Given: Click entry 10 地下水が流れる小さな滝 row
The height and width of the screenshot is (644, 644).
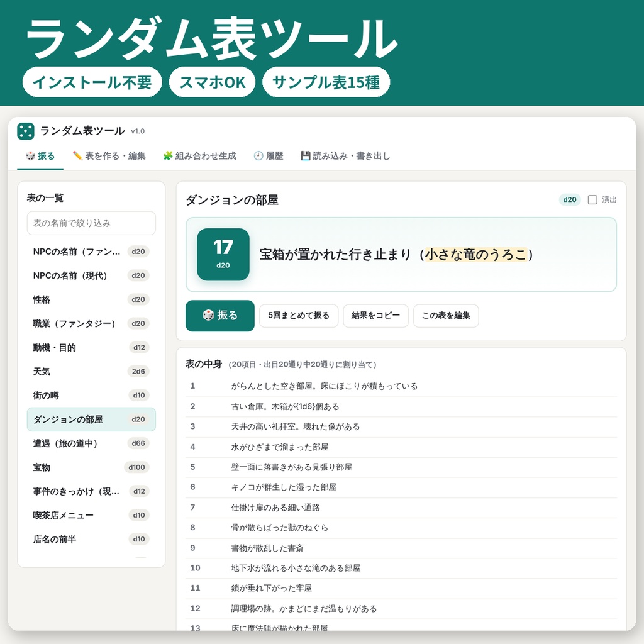Looking at the screenshot, I should (x=401, y=568).
